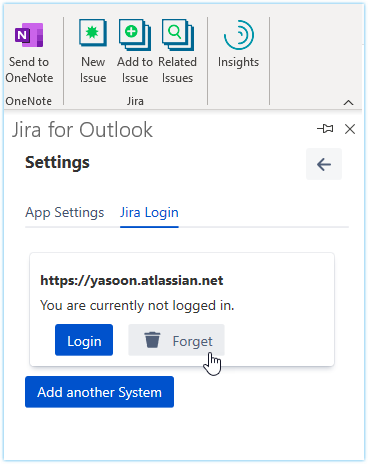Click the 'not logged in' status message
The width and height of the screenshot is (370, 466).
(x=137, y=305)
